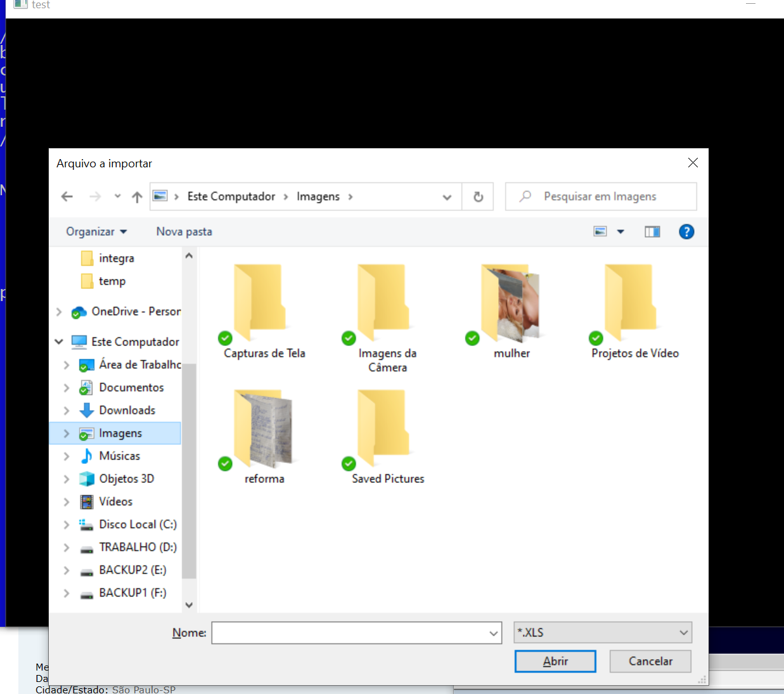Open TRABALHO (D:) drive
The height and width of the screenshot is (694, 784).
[x=128, y=547]
